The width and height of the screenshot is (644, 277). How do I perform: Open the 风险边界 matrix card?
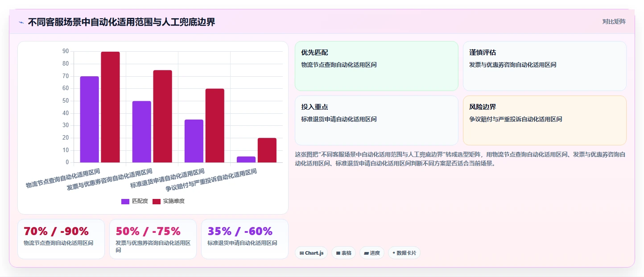tap(545, 120)
